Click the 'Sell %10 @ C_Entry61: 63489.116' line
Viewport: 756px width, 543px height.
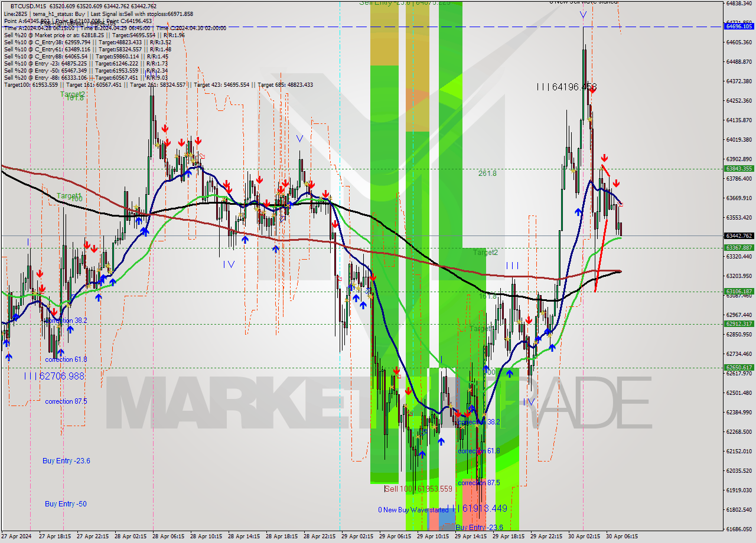(87, 49)
